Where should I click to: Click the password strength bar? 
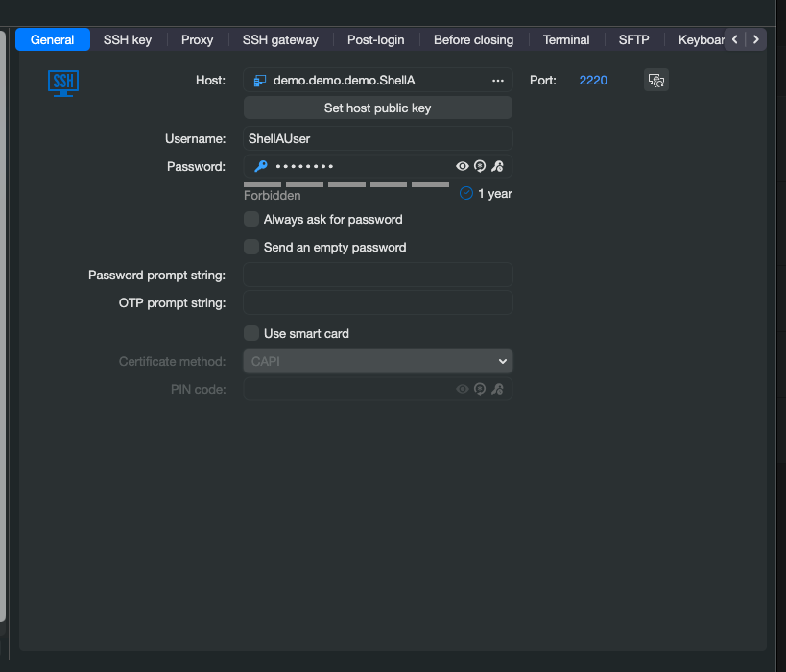pos(346,185)
